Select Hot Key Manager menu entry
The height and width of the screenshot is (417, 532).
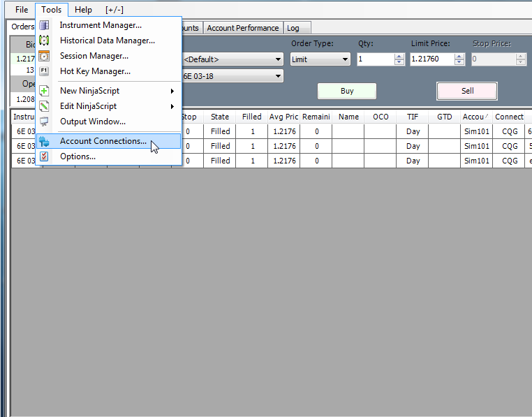109,71
